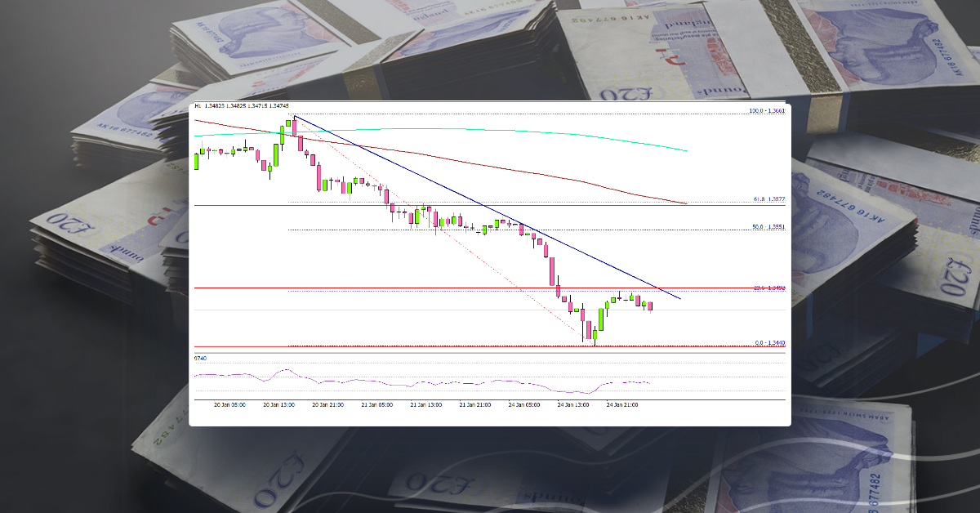The width and height of the screenshot is (980, 513).
Task: Select the H1 timeframe label
Action: [198, 105]
